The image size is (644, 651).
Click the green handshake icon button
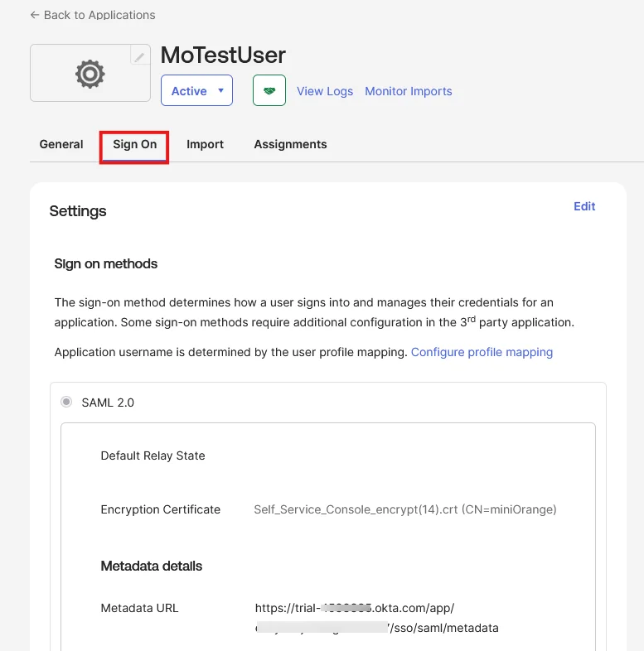(269, 90)
